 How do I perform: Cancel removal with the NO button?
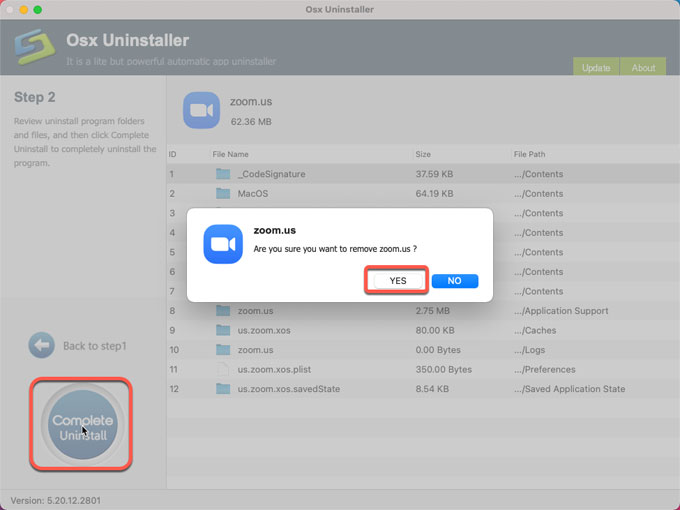point(455,281)
